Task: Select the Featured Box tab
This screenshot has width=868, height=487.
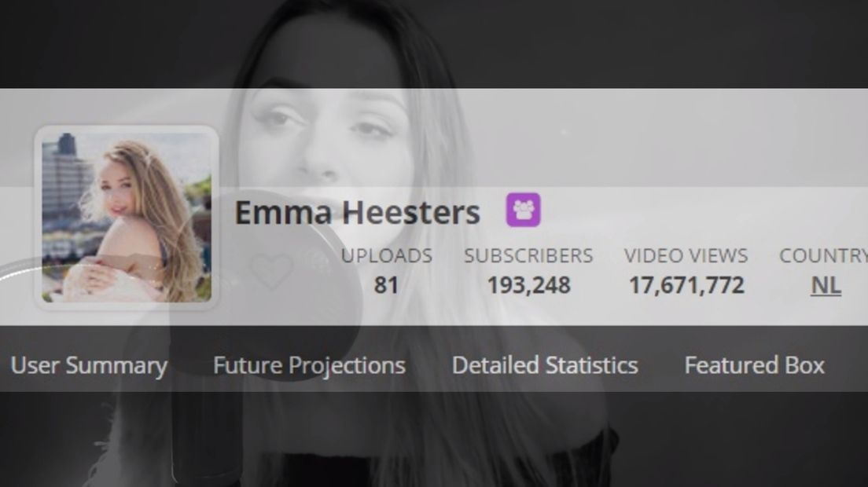Action: [755, 365]
